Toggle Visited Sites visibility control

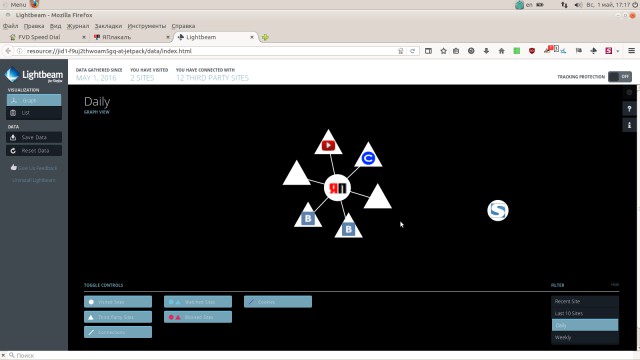(x=118, y=302)
